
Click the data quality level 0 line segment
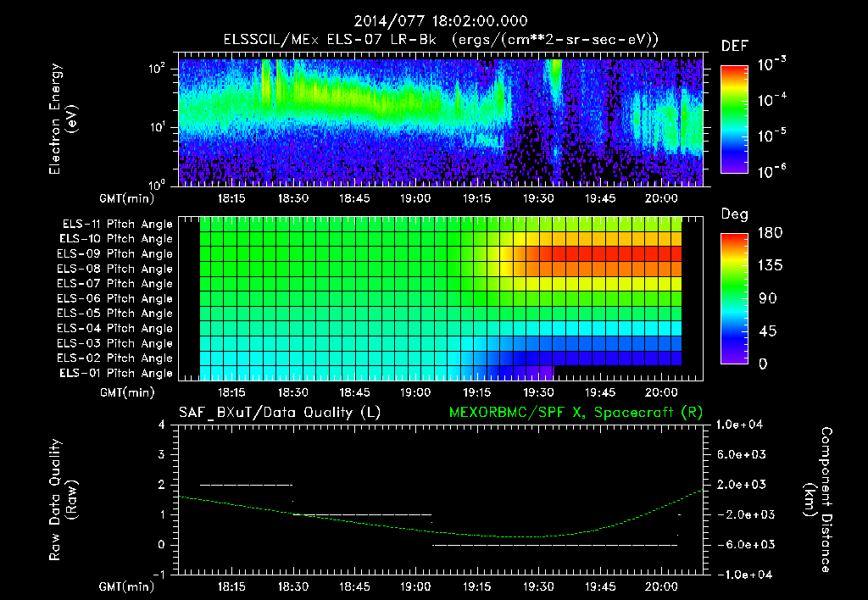click(554, 545)
